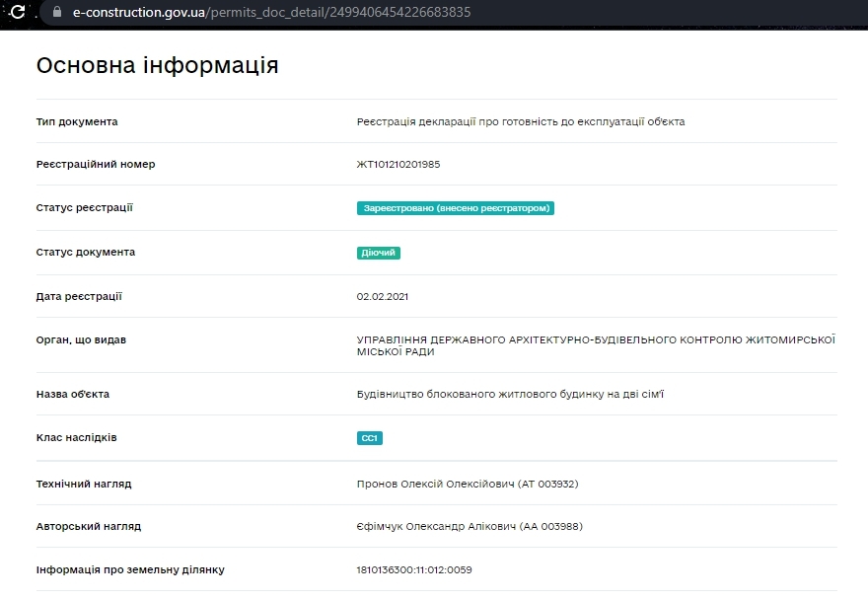868x600 pixels.
Task: Click the 'Основна інформація' heading
Action: (157, 65)
